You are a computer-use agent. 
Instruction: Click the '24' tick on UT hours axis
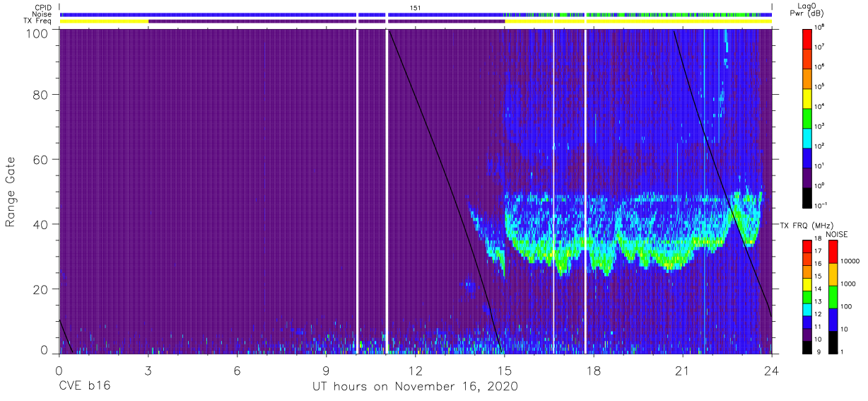coord(772,370)
